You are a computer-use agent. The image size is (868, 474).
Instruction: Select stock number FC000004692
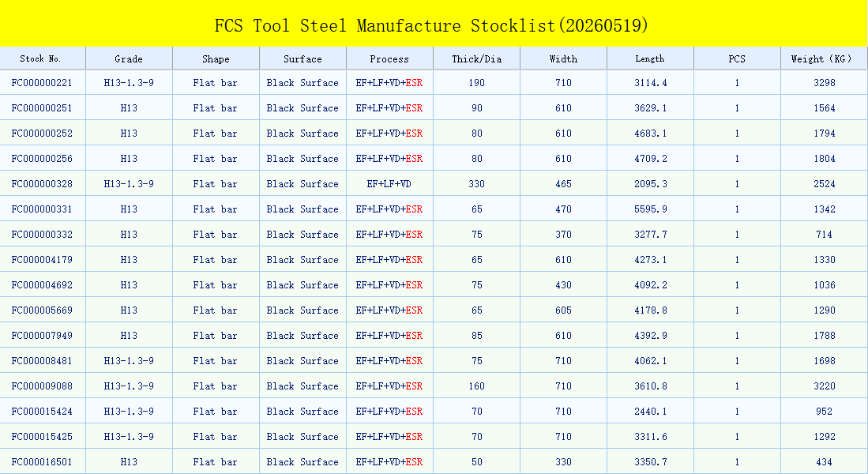(x=42, y=285)
